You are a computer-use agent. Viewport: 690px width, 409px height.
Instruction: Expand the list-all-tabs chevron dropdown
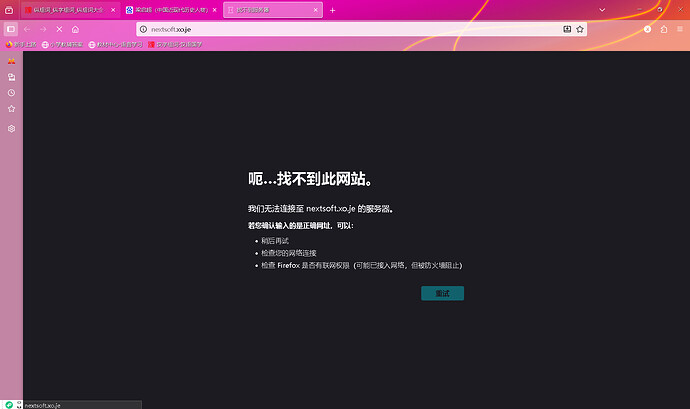click(x=602, y=10)
